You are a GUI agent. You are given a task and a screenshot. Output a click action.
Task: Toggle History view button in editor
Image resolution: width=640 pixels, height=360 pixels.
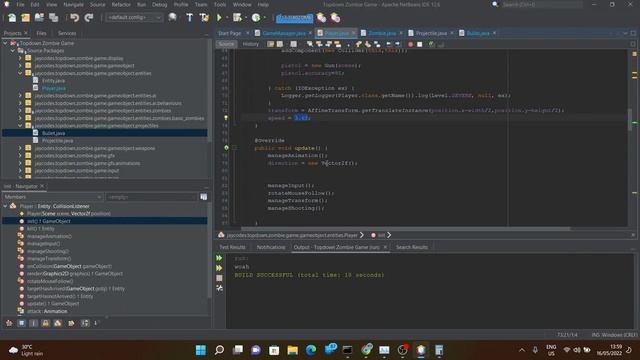(x=251, y=44)
